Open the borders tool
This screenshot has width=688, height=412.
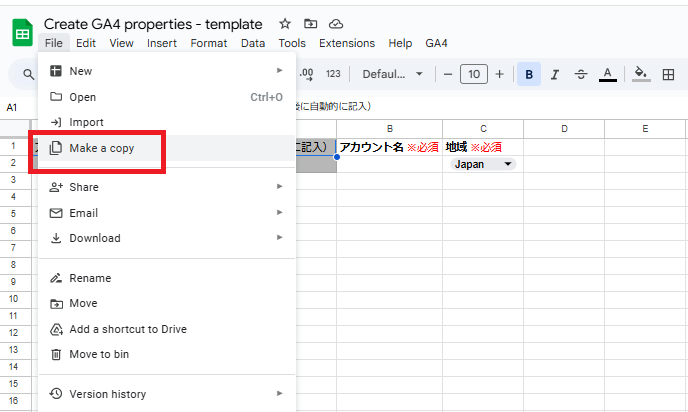point(668,74)
